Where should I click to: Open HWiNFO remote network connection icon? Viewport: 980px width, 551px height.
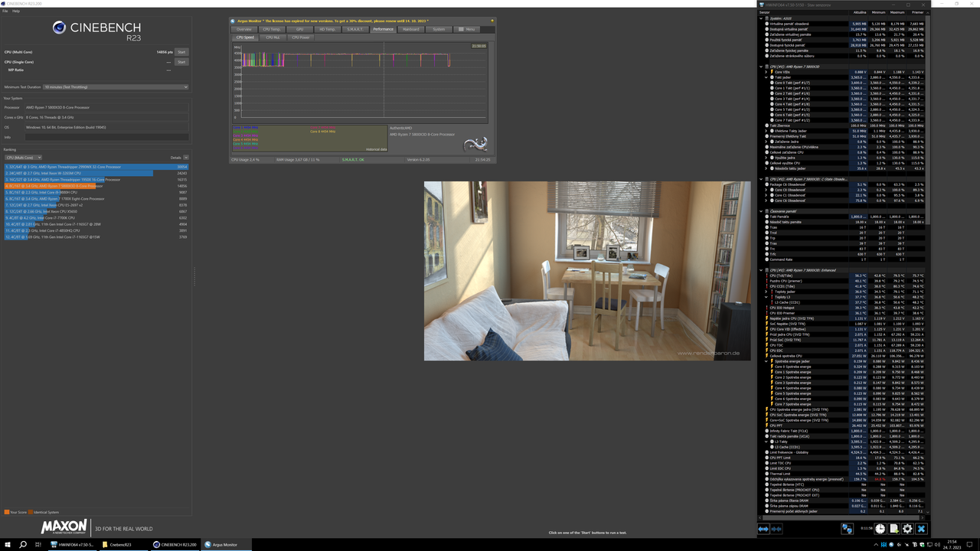847,529
